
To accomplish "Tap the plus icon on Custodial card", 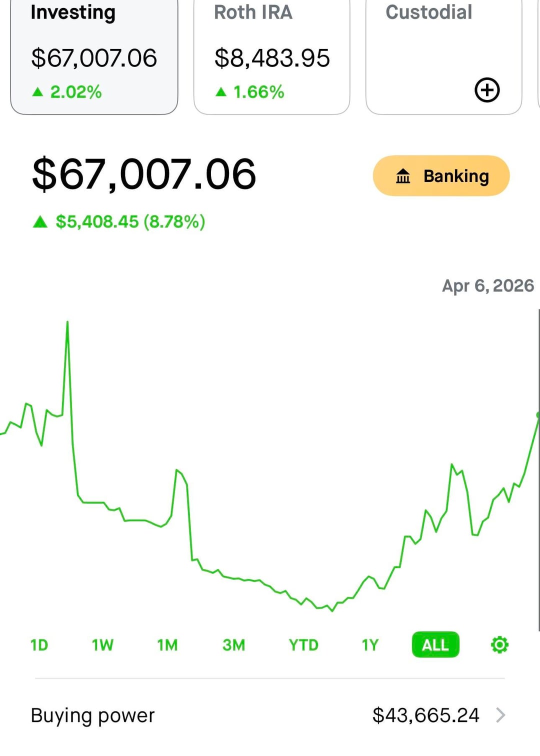I will point(487,90).
